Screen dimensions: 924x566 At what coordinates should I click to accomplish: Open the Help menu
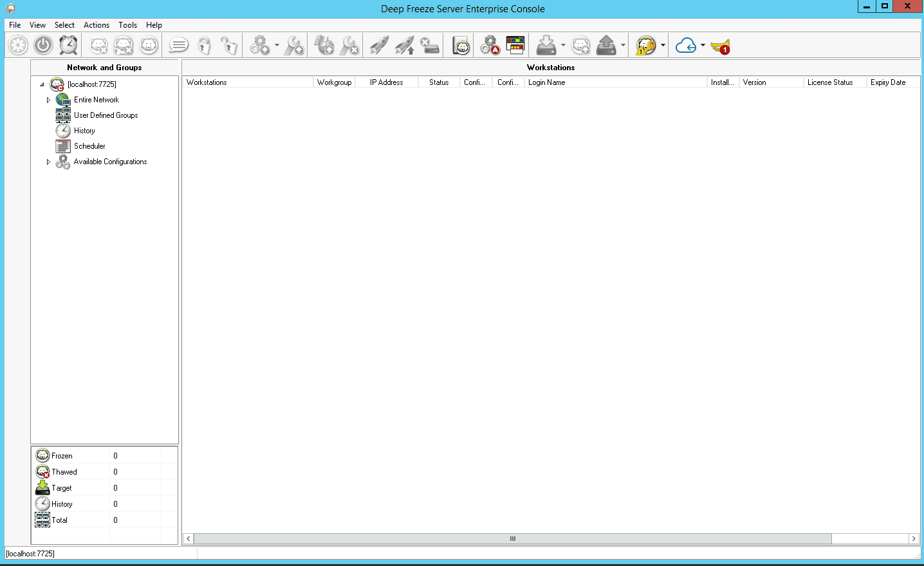(154, 25)
